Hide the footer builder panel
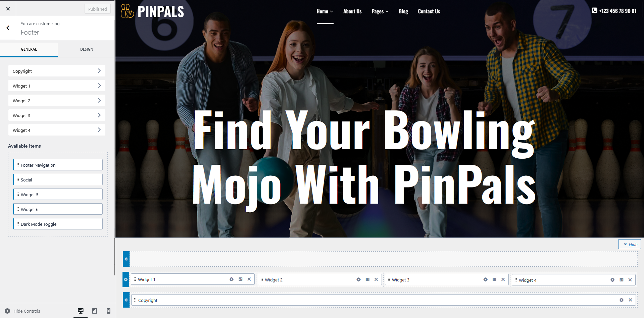644x318 pixels. [x=630, y=244]
